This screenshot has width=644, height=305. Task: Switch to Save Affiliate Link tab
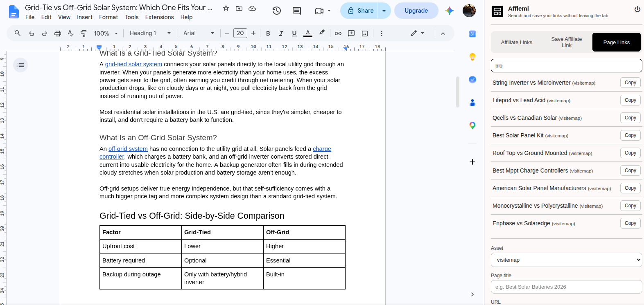click(x=567, y=42)
